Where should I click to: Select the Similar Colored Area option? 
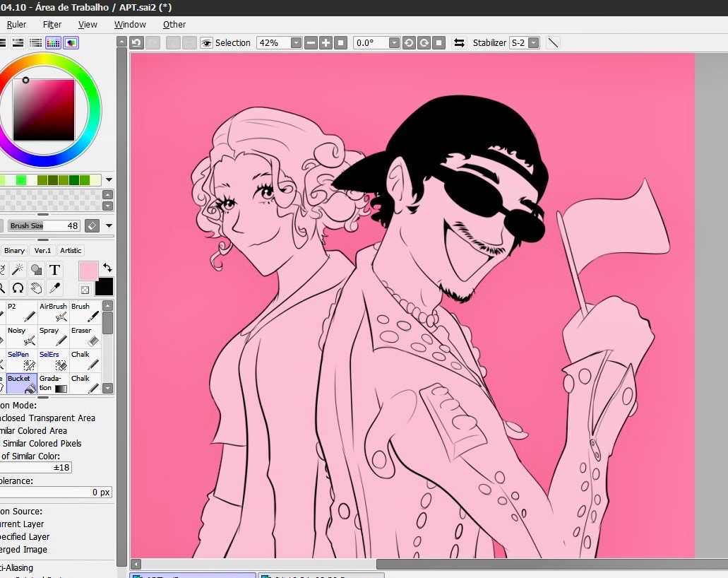click(x=33, y=431)
